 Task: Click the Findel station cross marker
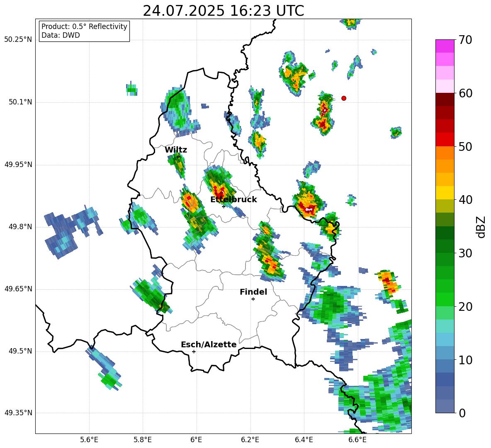click(253, 299)
